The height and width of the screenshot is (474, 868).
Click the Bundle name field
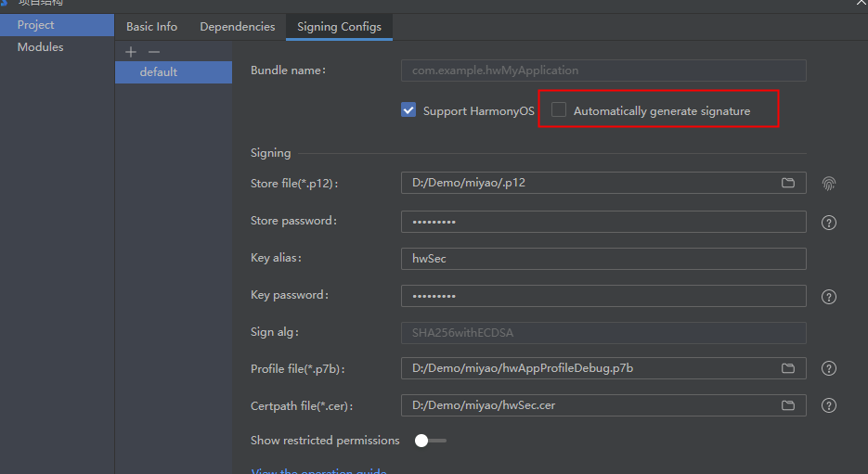coord(603,70)
